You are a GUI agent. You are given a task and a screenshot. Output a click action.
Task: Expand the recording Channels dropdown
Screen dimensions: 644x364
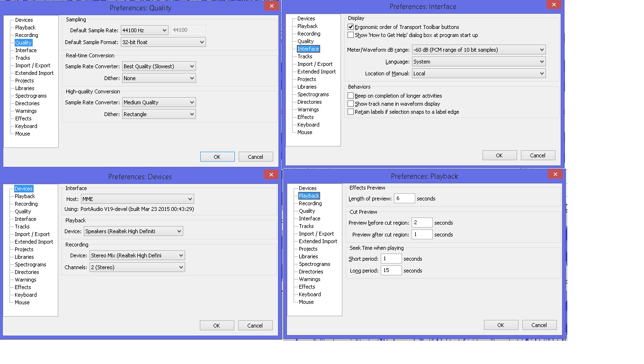137,267
